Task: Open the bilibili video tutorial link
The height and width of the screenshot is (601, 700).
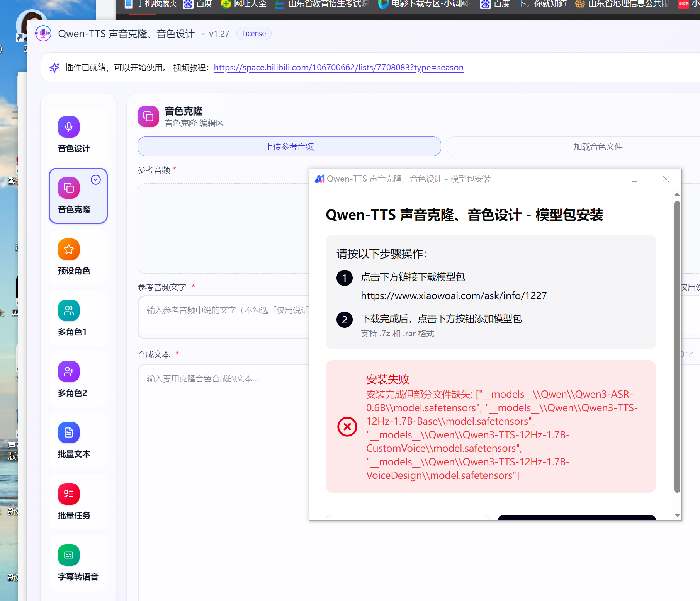Action: pyautogui.click(x=338, y=68)
